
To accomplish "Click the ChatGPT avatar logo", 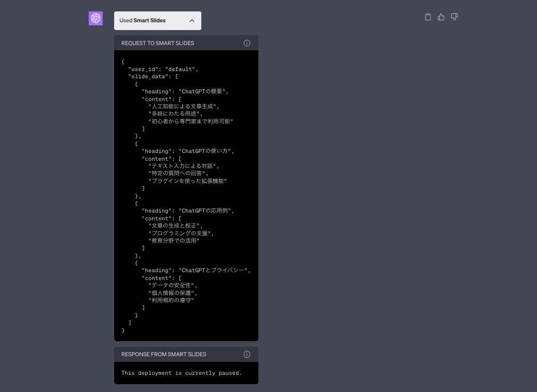I will point(95,19).
